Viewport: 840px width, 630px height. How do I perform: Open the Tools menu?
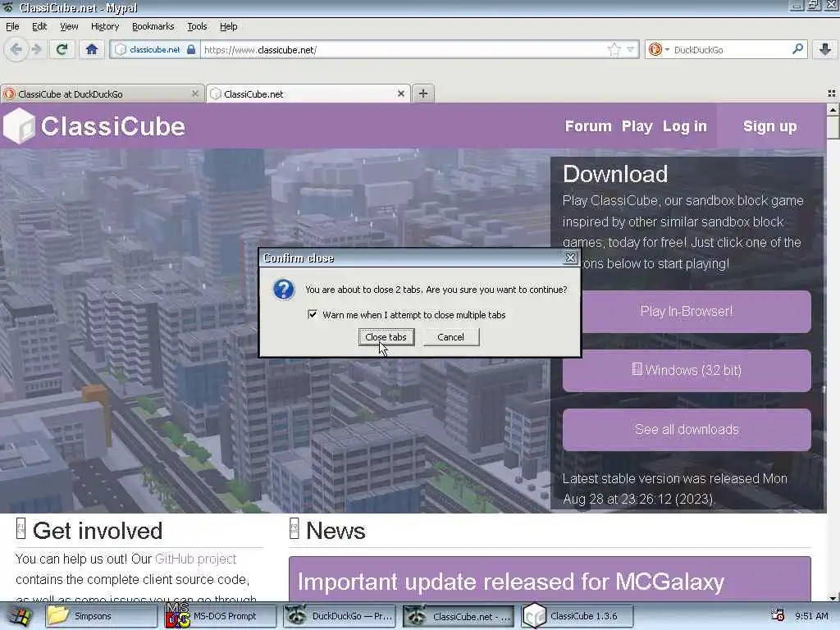coord(197,26)
